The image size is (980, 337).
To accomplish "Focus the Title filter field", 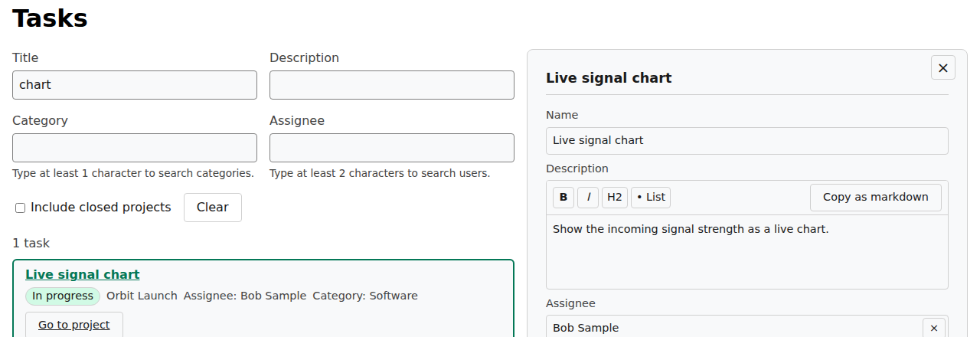I will coord(135,85).
